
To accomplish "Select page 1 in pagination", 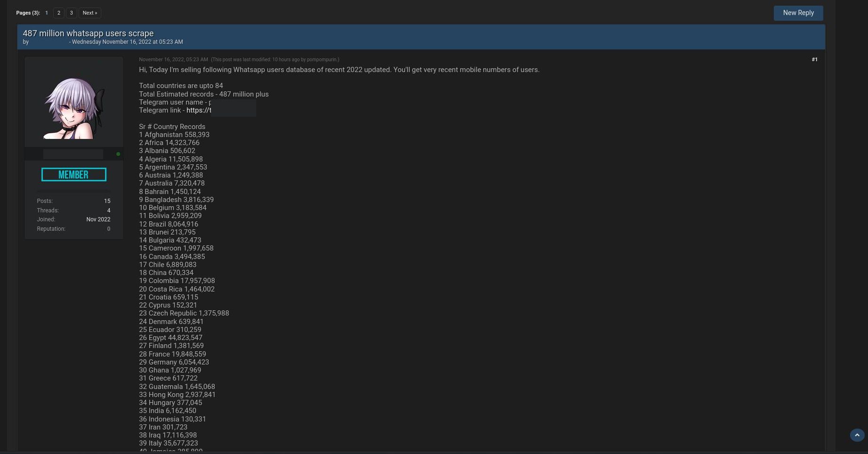I will pyautogui.click(x=47, y=13).
